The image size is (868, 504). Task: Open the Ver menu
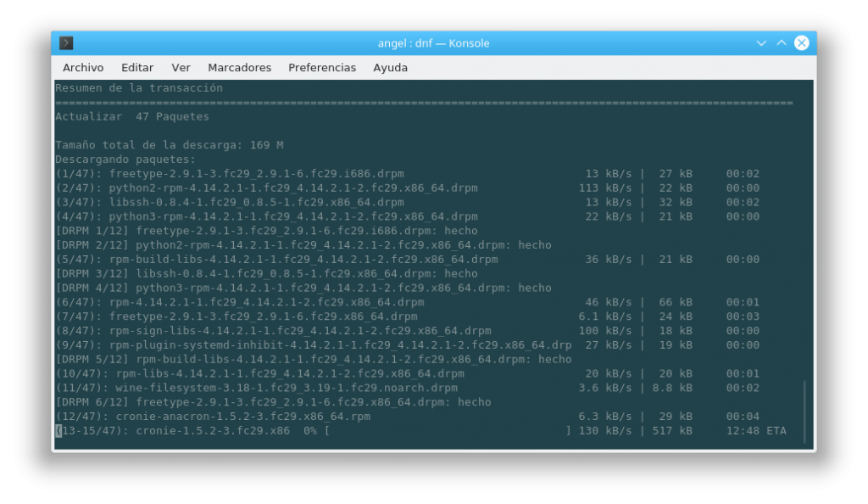(181, 67)
